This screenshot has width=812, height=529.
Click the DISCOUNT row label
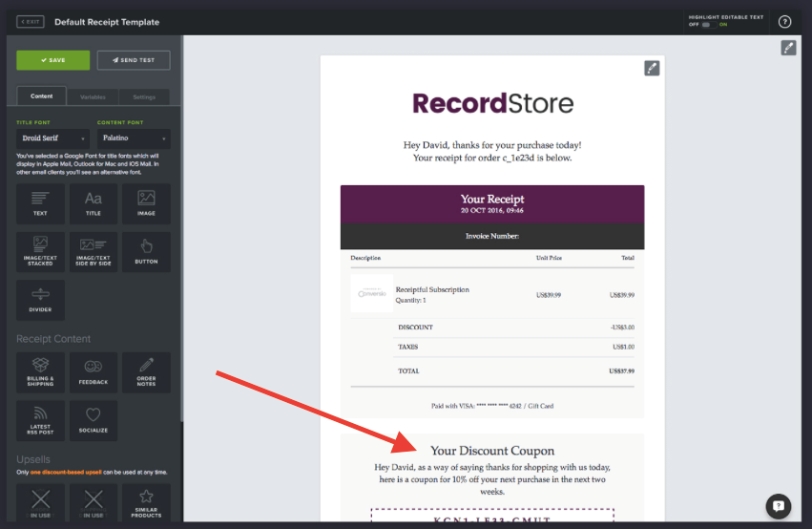pyautogui.click(x=415, y=328)
